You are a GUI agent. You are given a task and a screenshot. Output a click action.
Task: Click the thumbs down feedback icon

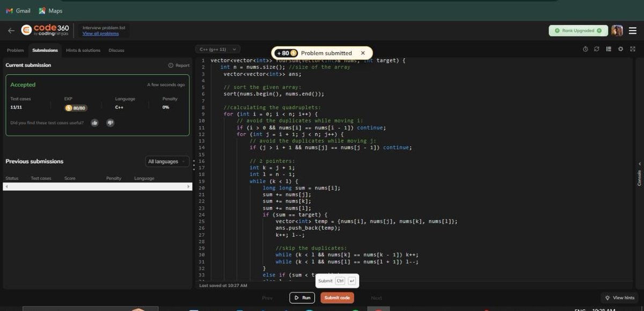110,123
